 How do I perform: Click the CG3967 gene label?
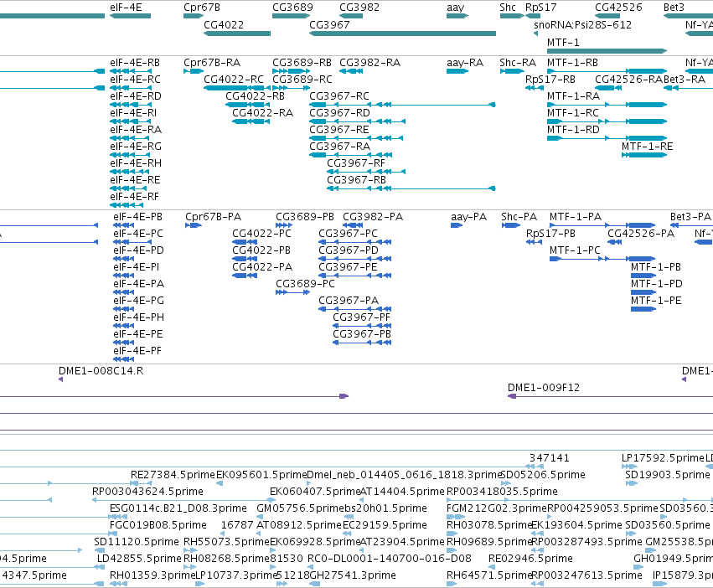(329, 25)
